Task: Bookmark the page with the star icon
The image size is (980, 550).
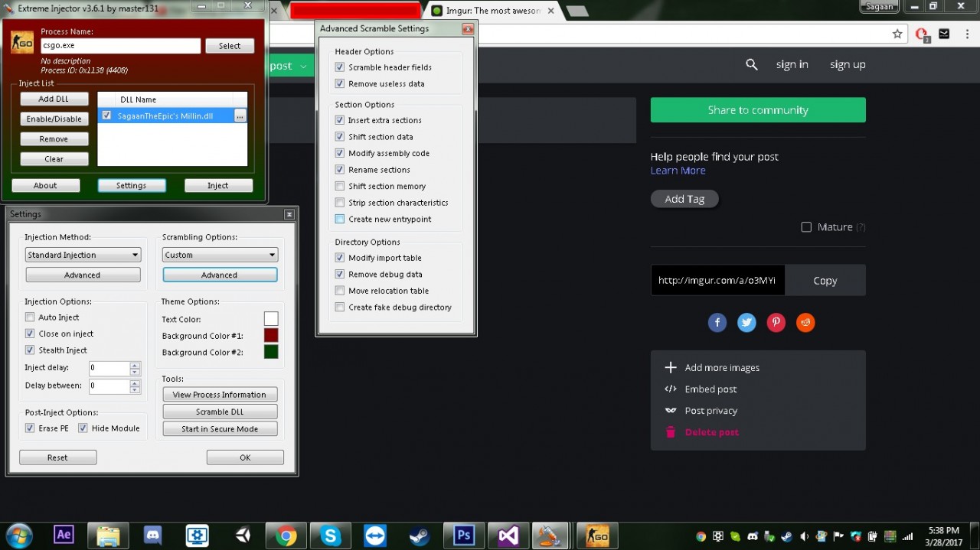Action: pyautogui.click(x=897, y=34)
